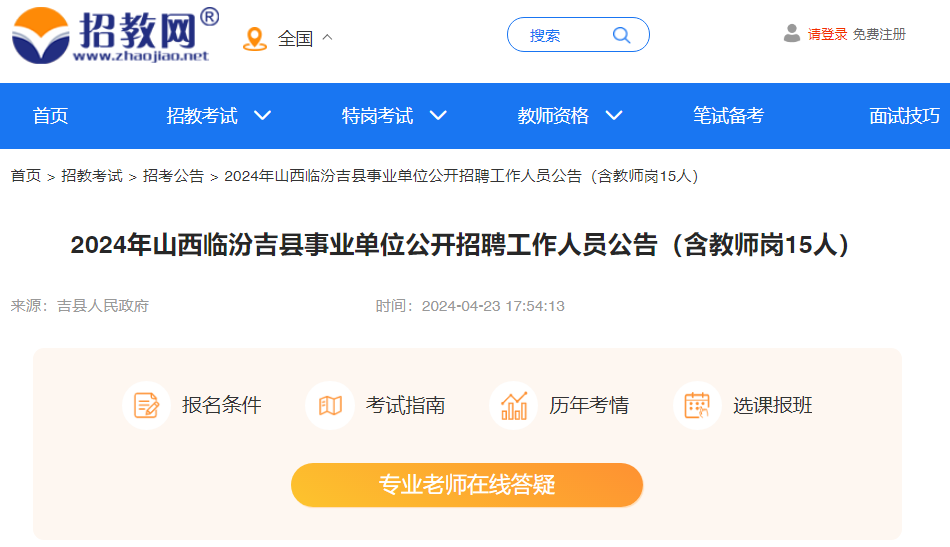Image resolution: width=950 pixels, height=547 pixels.
Task: Expand the 招教考试 menu chevron
Action: (x=262, y=115)
